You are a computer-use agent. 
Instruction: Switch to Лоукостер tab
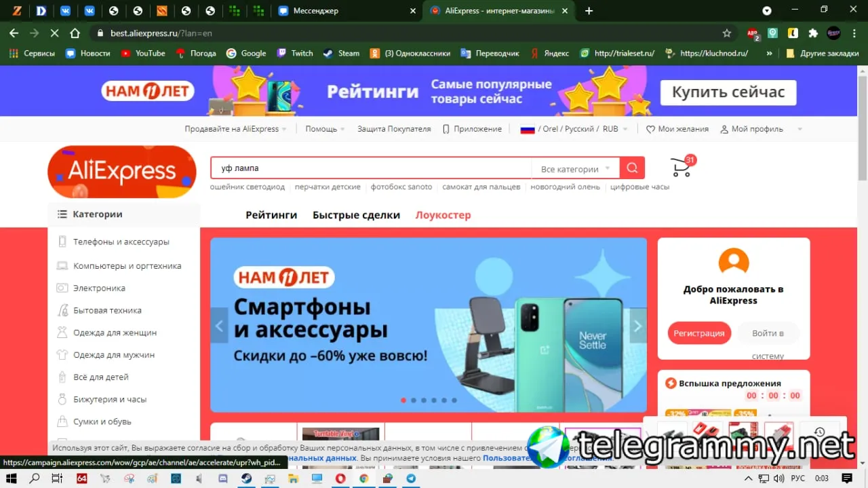coord(443,215)
